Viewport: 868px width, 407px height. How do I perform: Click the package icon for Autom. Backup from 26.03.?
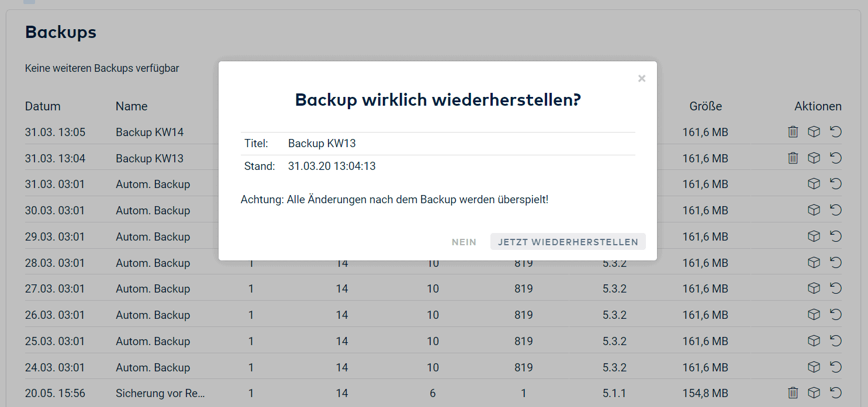click(x=814, y=314)
